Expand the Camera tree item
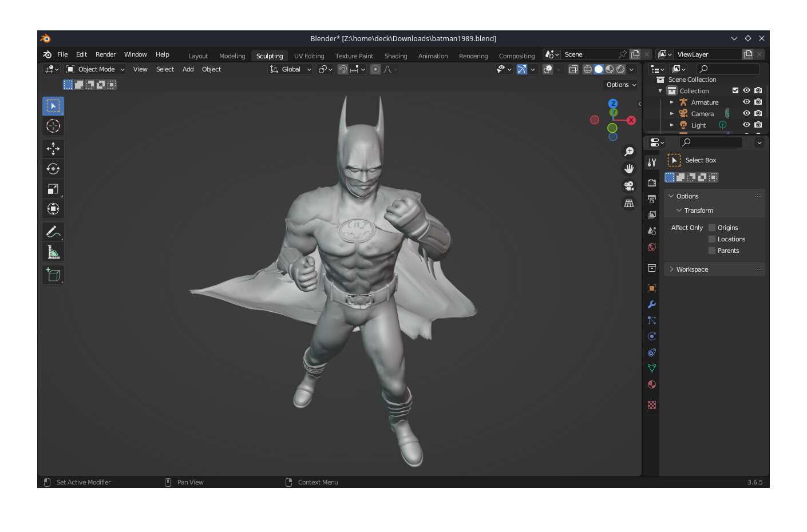 [672, 114]
